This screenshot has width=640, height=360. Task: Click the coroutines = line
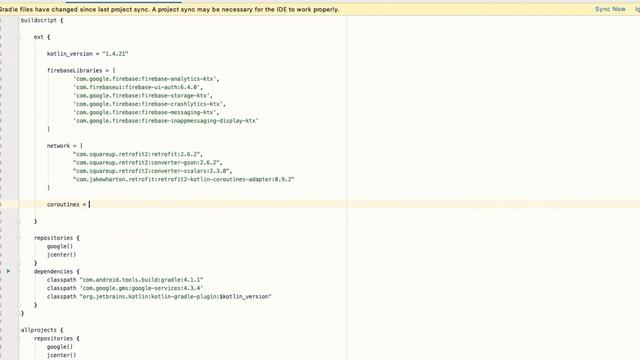(x=69, y=204)
